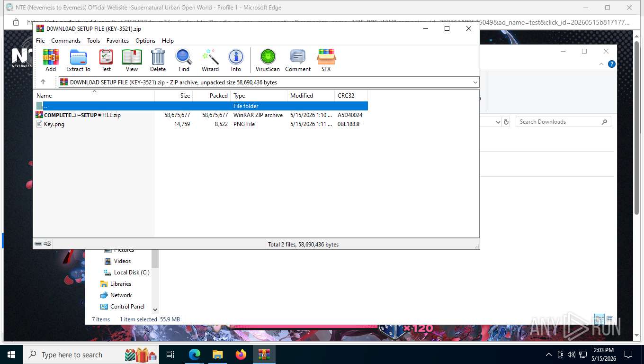The width and height of the screenshot is (644, 364).
Task: Collapse the Explorer ribbon chevron
Action: (x=602, y=64)
